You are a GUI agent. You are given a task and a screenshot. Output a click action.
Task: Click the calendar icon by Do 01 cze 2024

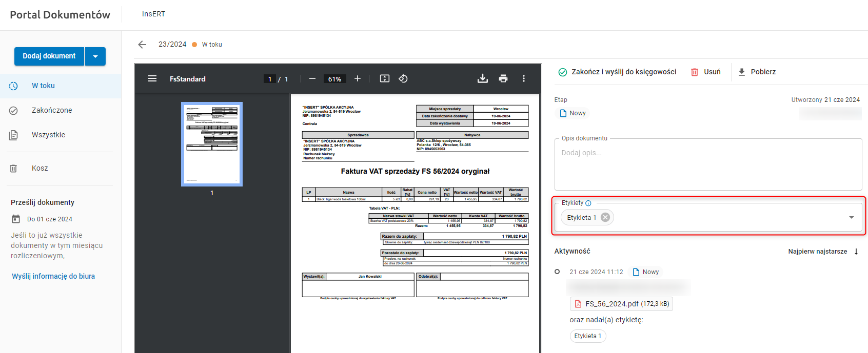(16, 219)
